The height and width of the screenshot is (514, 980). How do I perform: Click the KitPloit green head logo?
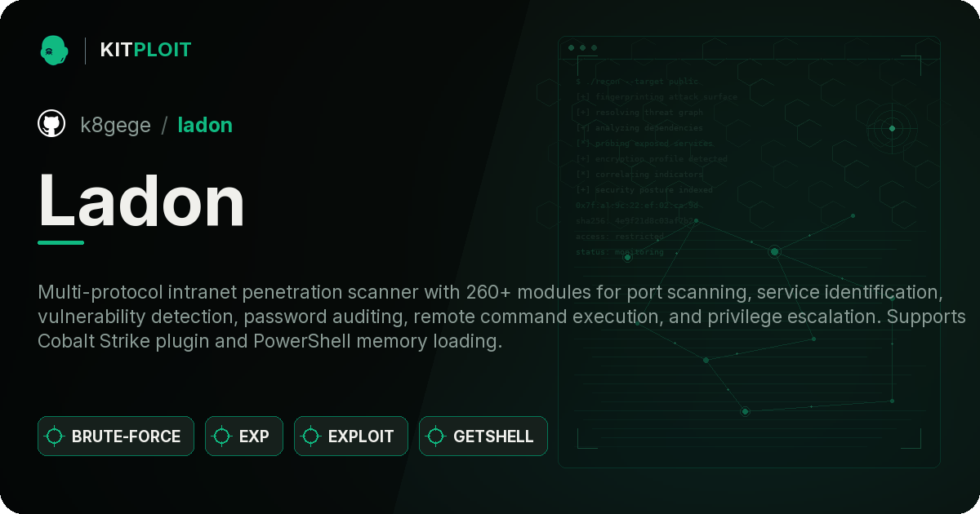pos(54,50)
